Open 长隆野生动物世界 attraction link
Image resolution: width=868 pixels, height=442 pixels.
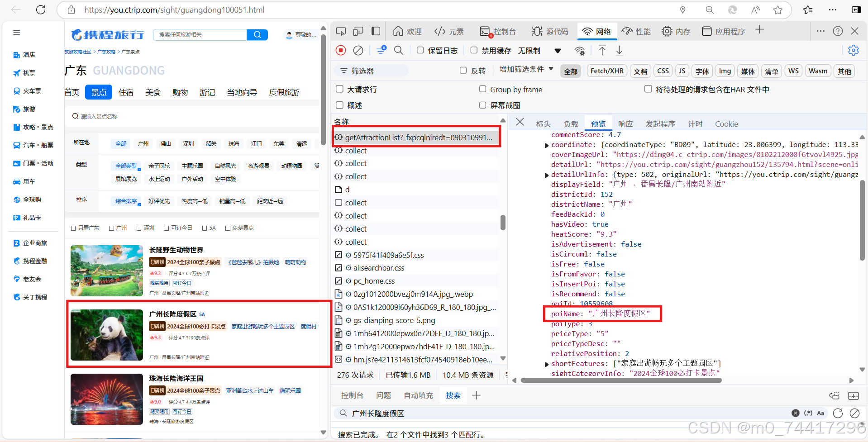[x=176, y=250]
